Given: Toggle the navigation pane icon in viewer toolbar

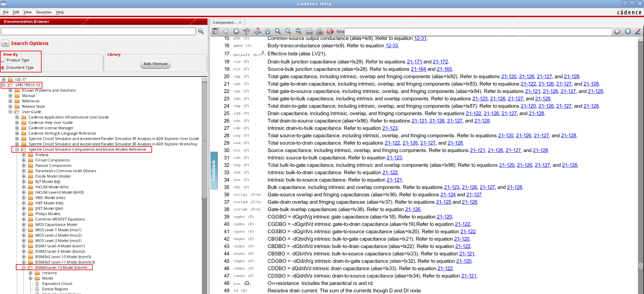Looking at the screenshot, I should (215, 31).
